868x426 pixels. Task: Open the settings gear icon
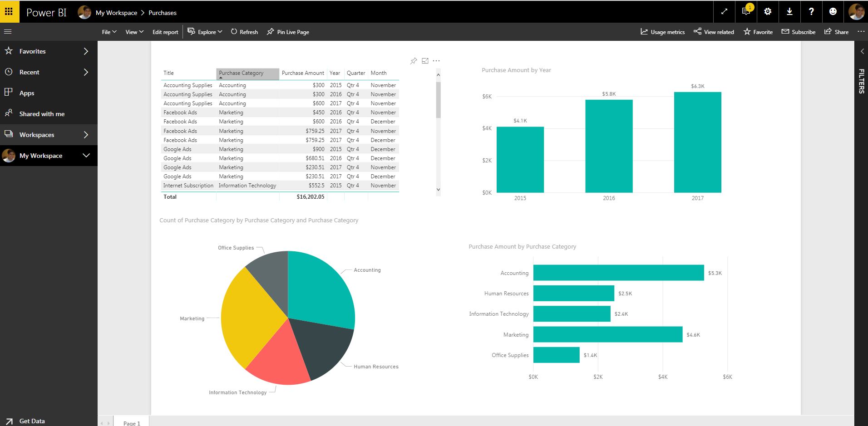point(768,12)
